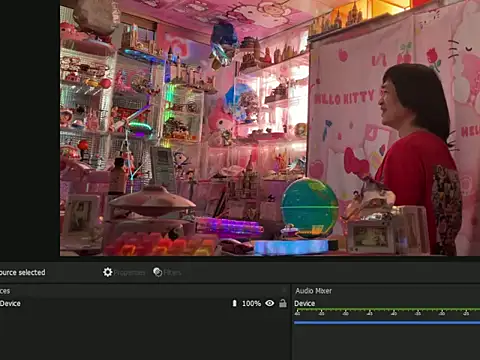The height and width of the screenshot is (360, 480).
Task: Click the 100% battery value in Device row
Action: (251, 303)
